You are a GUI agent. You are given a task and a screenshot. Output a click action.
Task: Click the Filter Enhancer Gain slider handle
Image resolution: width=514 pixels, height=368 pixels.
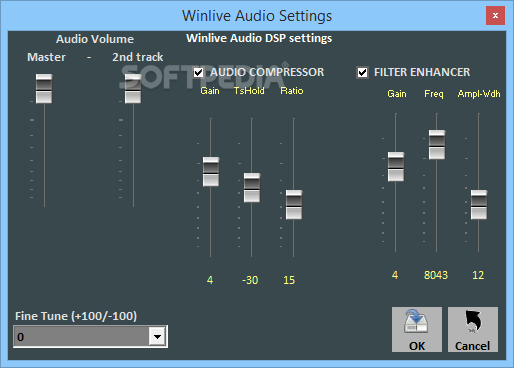click(x=396, y=167)
